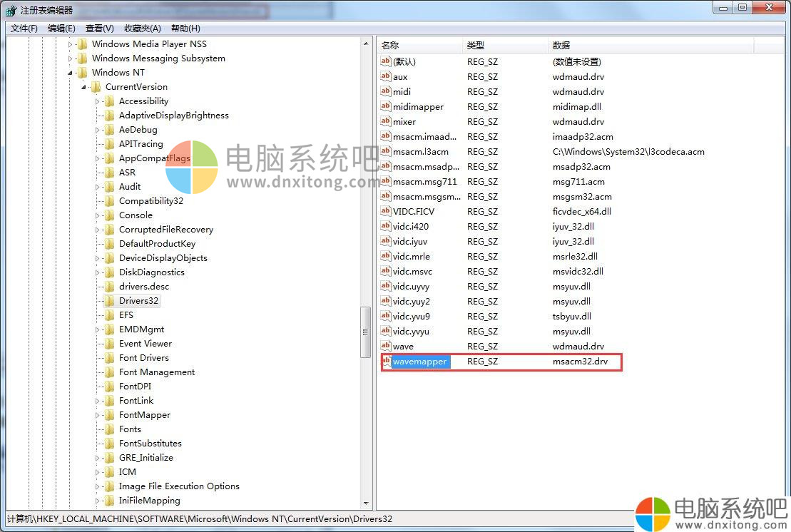Click the tree pane scroll-down arrow
Viewport: 791px width, 532px height.
click(x=366, y=503)
